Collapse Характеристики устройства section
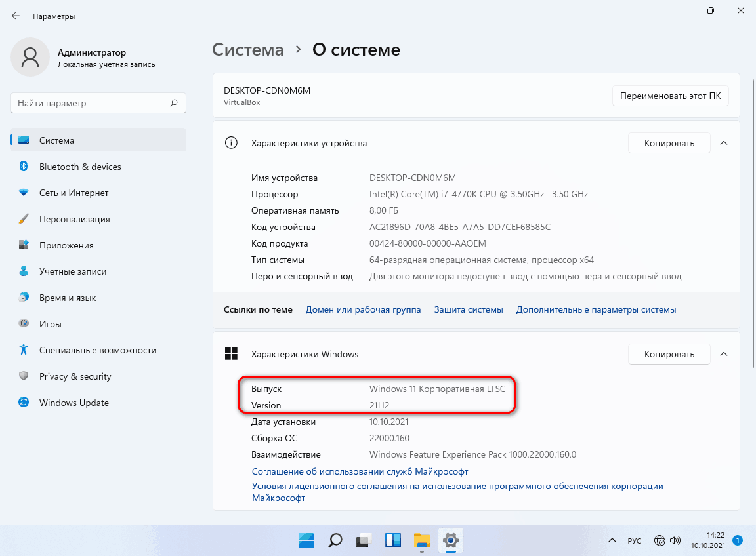The image size is (756, 556). pos(724,143)
